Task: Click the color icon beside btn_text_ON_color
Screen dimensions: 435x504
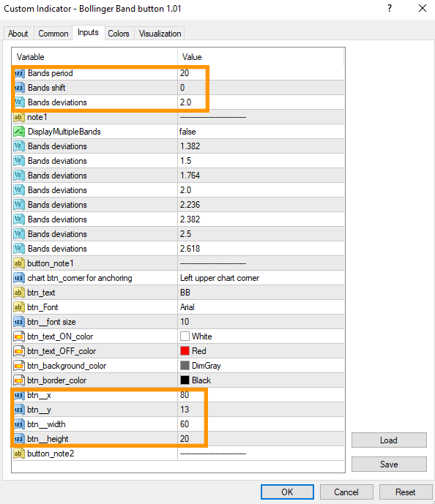Action: (x=19, y=336)
